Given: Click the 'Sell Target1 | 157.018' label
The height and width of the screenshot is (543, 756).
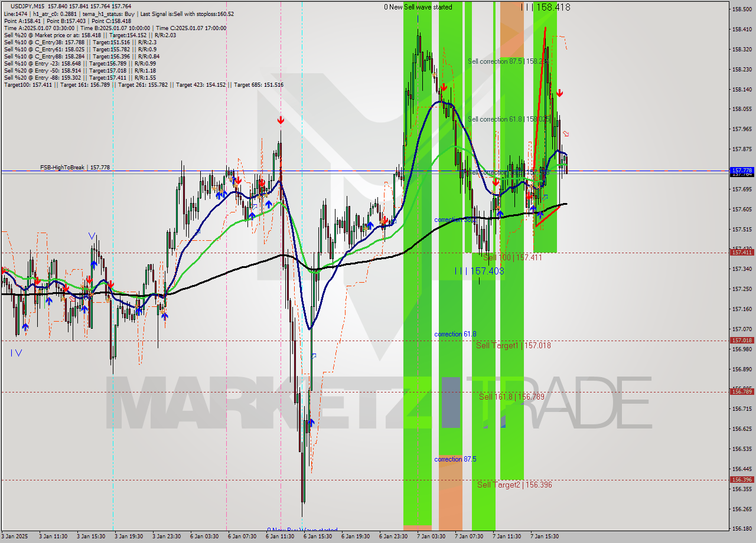Looking at the screenshot, I should (x=513, y=345).
